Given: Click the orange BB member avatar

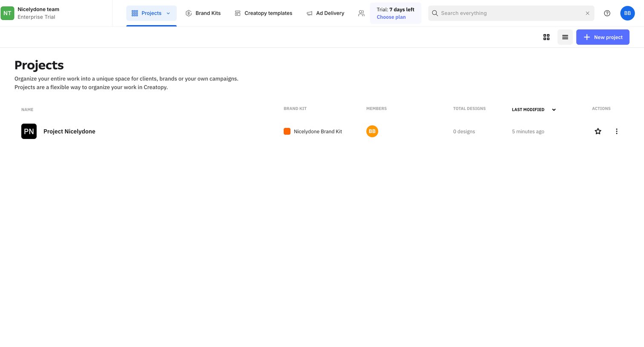Looking at the screenshot, I should (x=372, y=131).
